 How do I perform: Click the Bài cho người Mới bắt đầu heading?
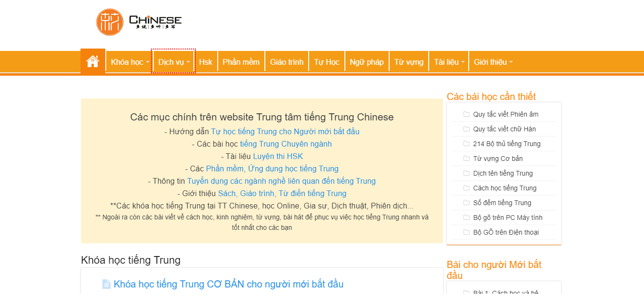pyautogui.click(x=494, y=270)
